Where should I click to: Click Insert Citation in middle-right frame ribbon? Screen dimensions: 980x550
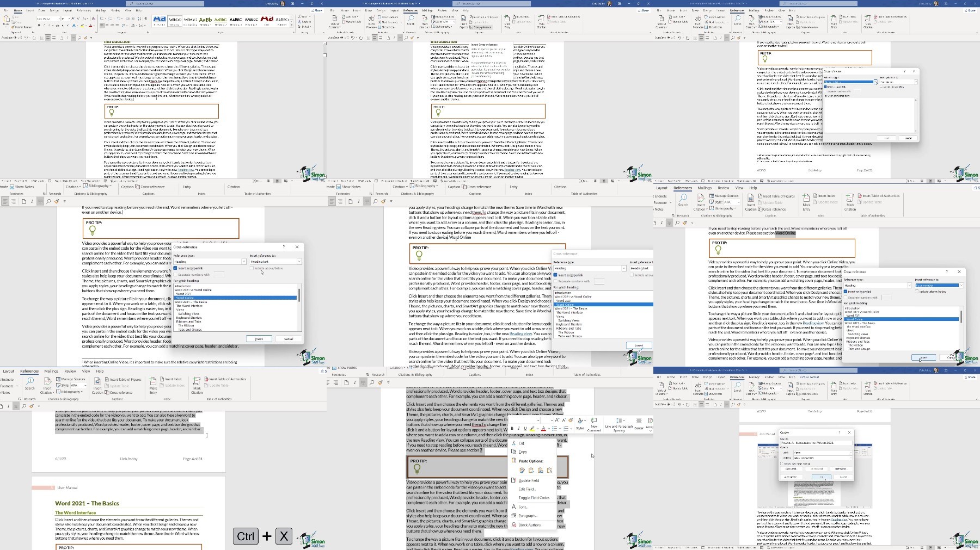(700, 202)
